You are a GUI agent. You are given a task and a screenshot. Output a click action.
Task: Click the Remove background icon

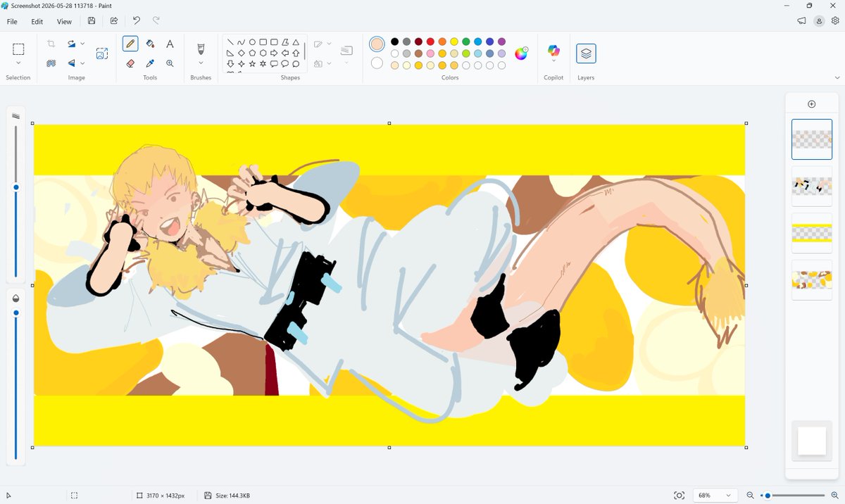click(x=51, y=63)
